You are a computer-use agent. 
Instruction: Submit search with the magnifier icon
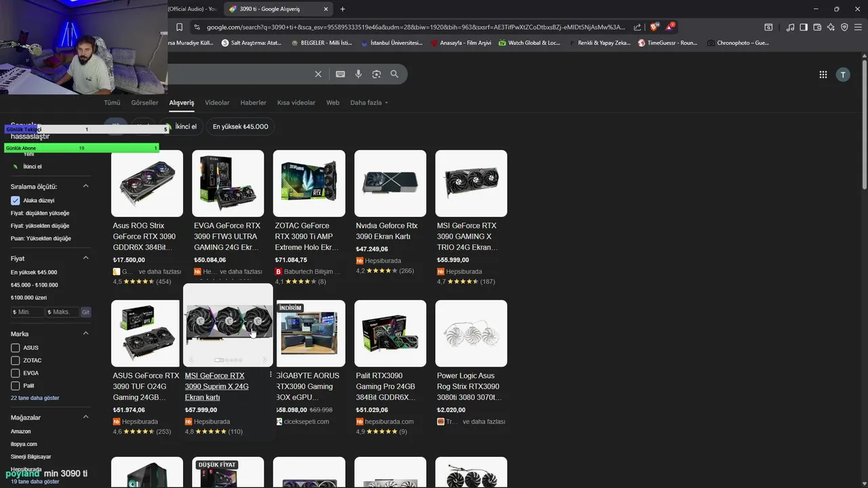tap(395, 74)
